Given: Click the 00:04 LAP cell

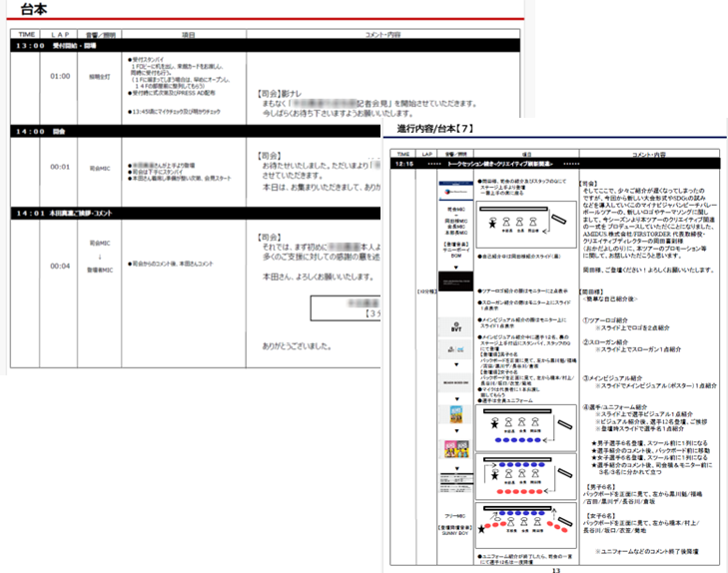Looking at the screenshot, I should (x=60, y=266).
